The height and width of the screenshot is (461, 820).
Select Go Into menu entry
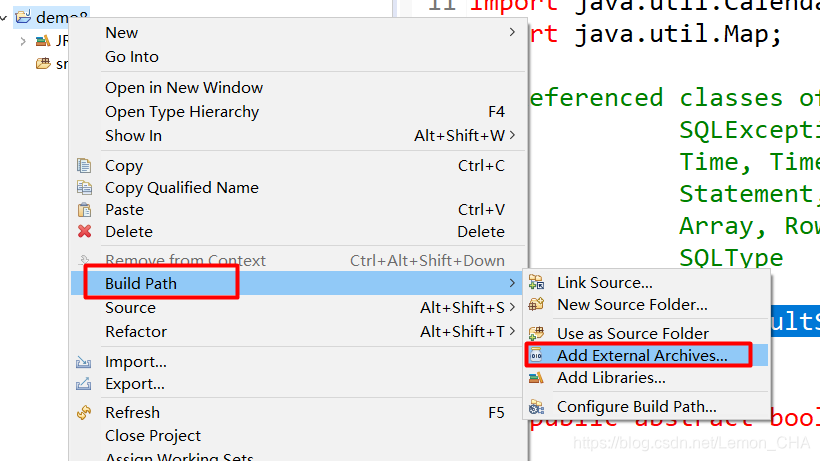pyautogui.click(x=298, y=56)
